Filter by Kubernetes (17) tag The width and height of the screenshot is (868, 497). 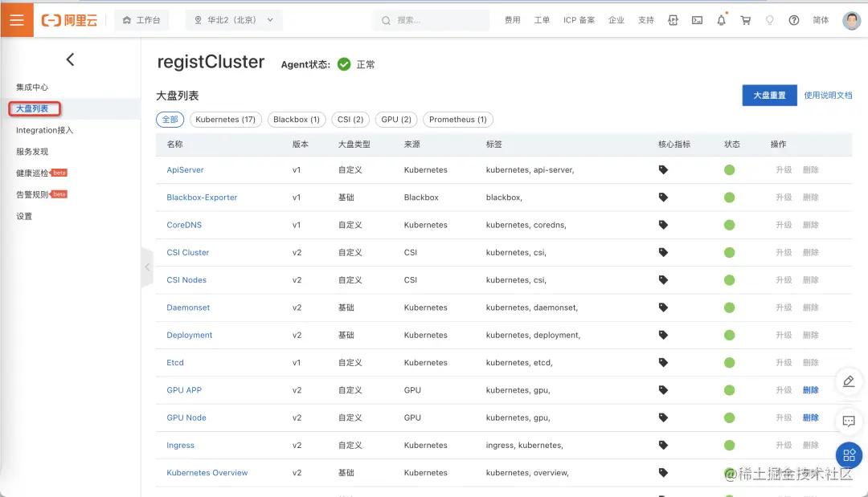pyautogui.click(x=225, y=120)
